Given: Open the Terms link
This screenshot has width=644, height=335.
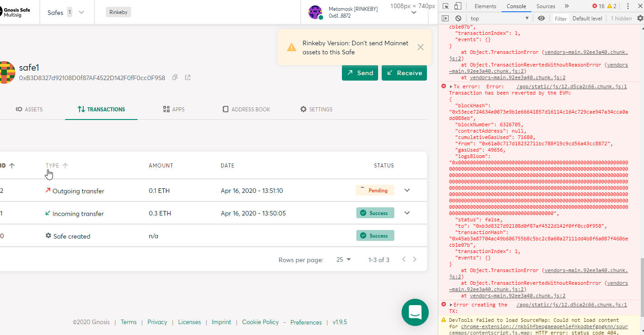Looking at the screenshot, I should [x=128, y=322].
